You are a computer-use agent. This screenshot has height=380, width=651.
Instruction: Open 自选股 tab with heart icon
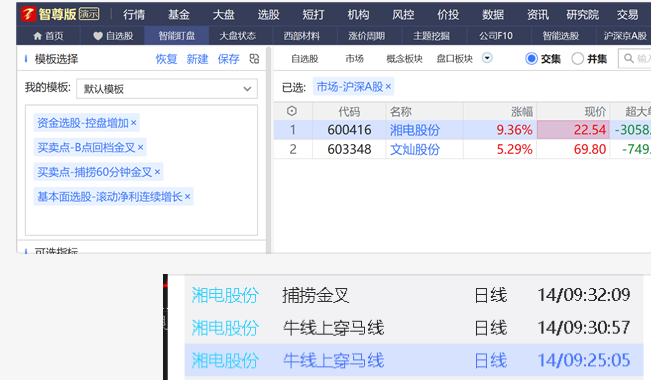coord(113,36)
